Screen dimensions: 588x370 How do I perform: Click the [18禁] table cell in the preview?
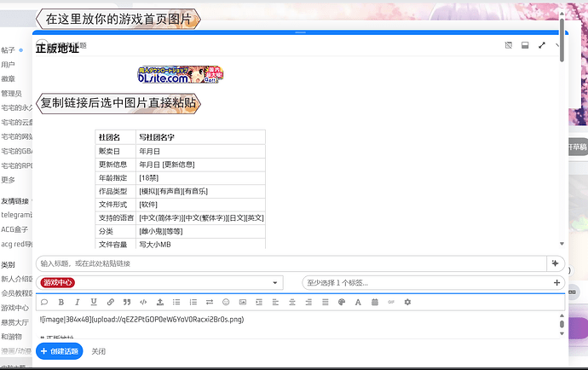pyautogui.click(x=200, y=178)
